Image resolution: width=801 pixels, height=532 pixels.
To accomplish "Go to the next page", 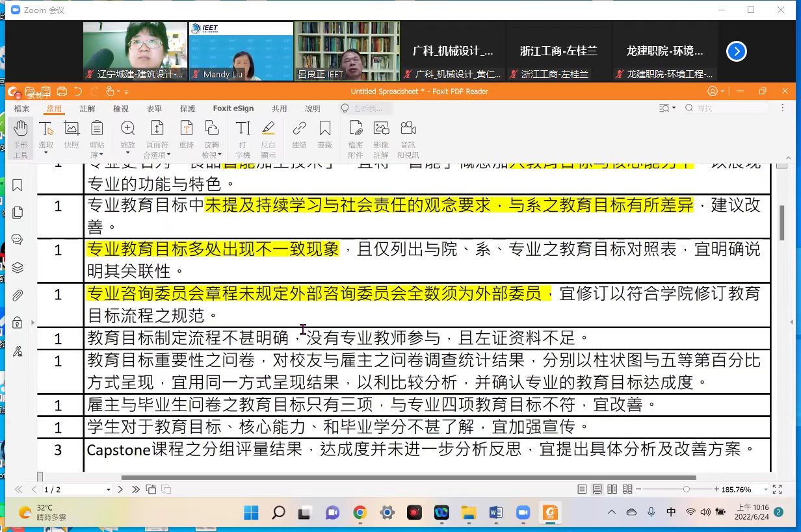I will click(120, 489).
